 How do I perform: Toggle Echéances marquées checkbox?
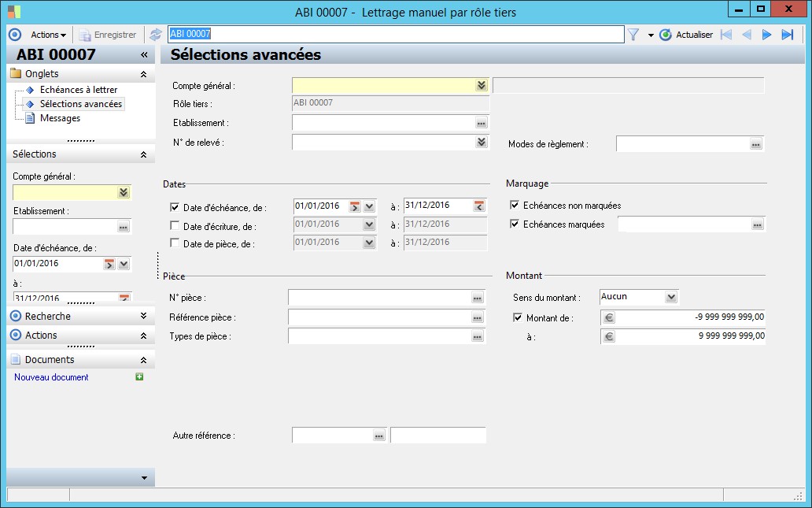pos(515,224)
